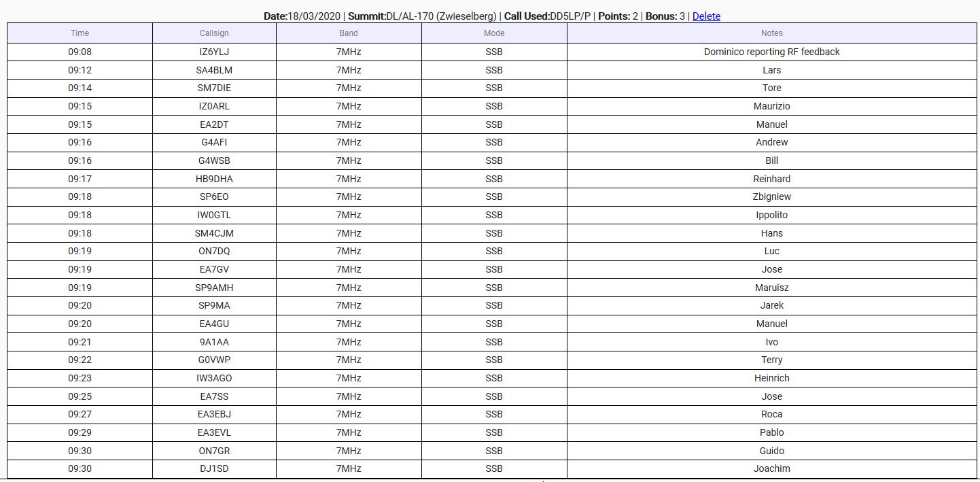This screenshot has width=980, height=482.
Task: Select the Joachim note cell
Action: coord(771,468)
